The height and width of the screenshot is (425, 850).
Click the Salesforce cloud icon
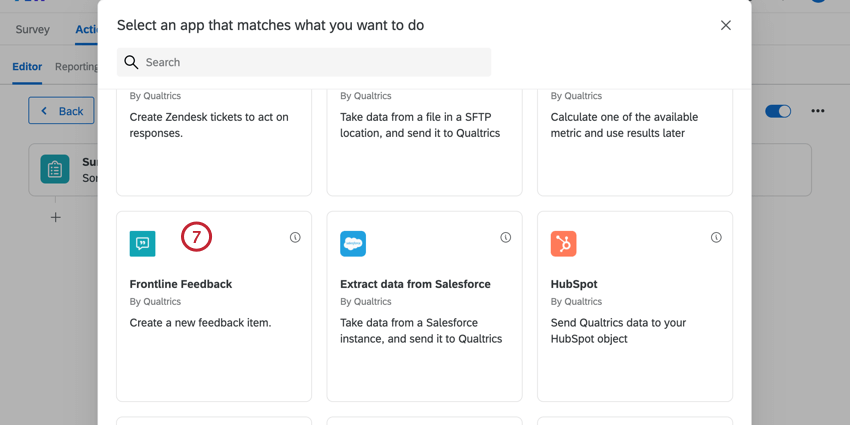coord(353,243)
